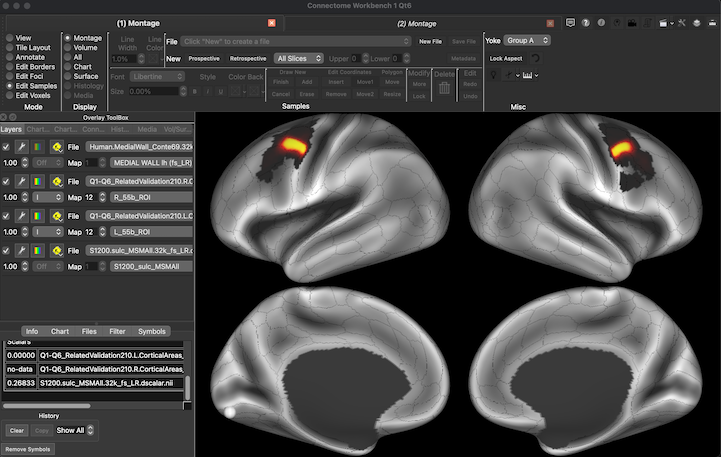This screenshot has width=721, height=457.
Task: Open color palette for R_55b_ROI layer
Action: (39, 181)
